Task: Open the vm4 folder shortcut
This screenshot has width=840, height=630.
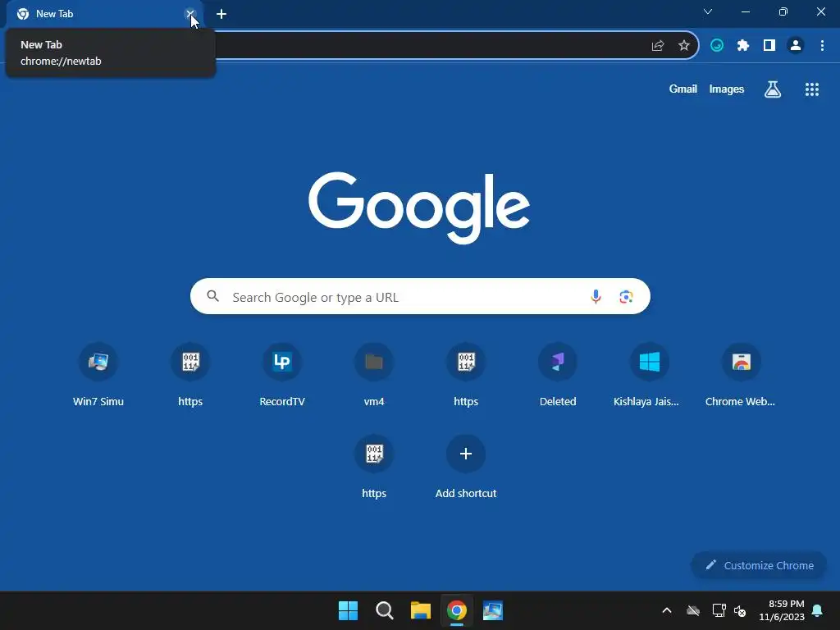Action: [374, 362]
